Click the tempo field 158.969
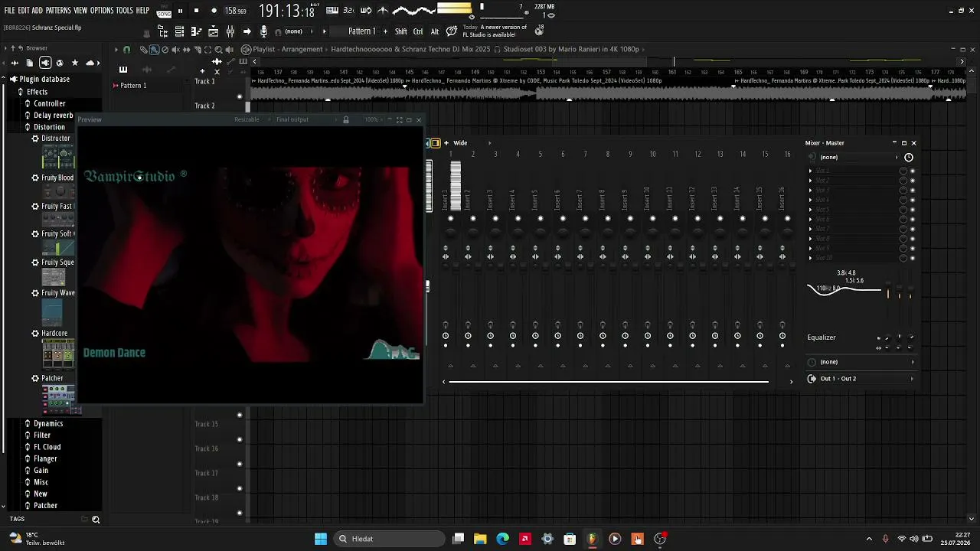980x551 pixels. [236, 11]
